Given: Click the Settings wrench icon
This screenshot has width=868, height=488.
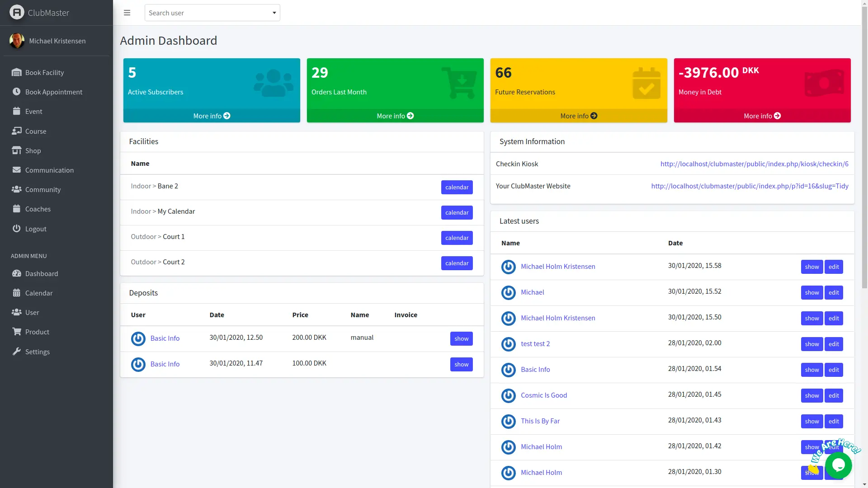Looking at the screenshot, I should click(x=17, y=352).
